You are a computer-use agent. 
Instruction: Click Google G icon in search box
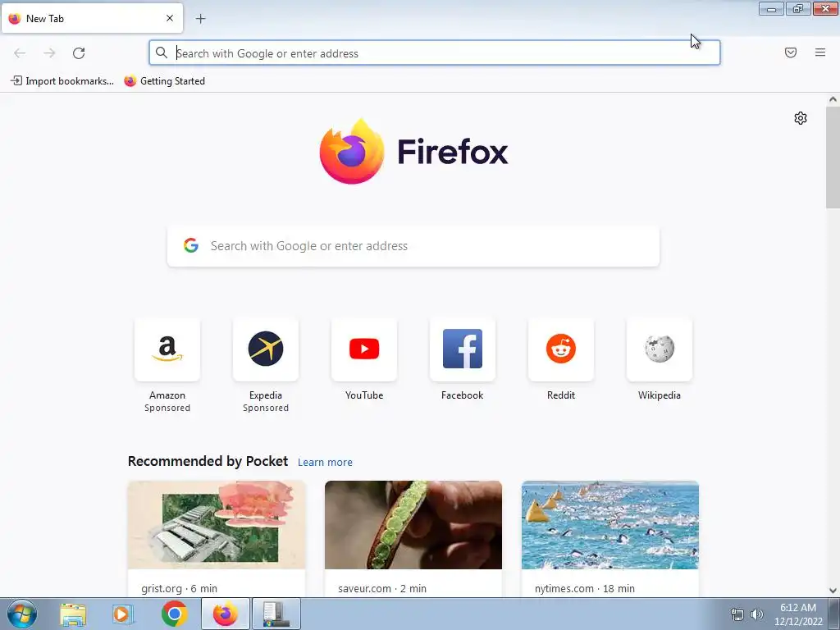191,245
